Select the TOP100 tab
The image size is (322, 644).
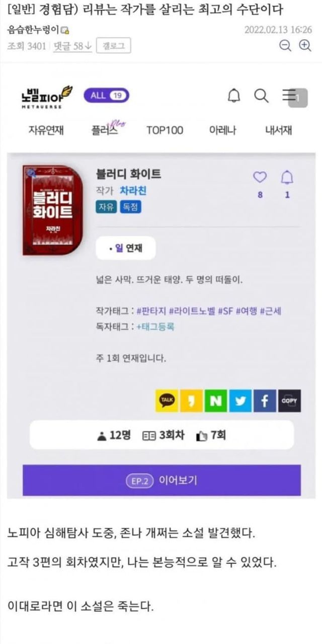pos(165,130)
